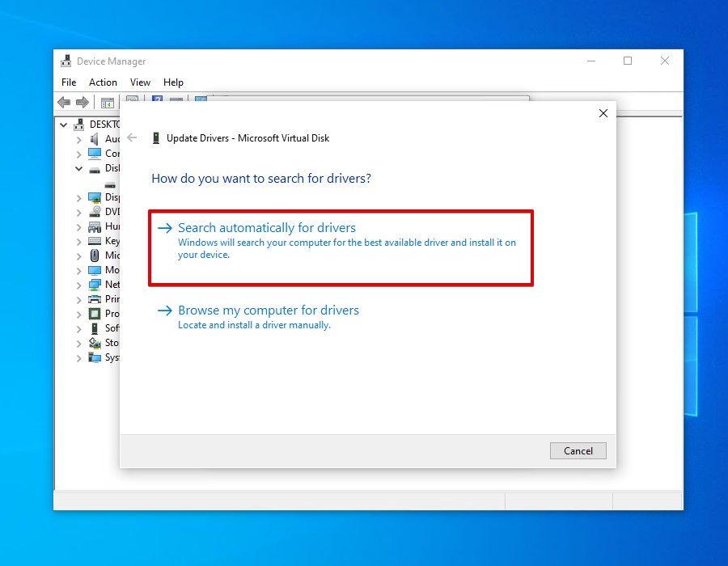The width and height of the screenshot is (728, 566).
Task: Expand the Computer category chevron
Action: coord(79,154)
